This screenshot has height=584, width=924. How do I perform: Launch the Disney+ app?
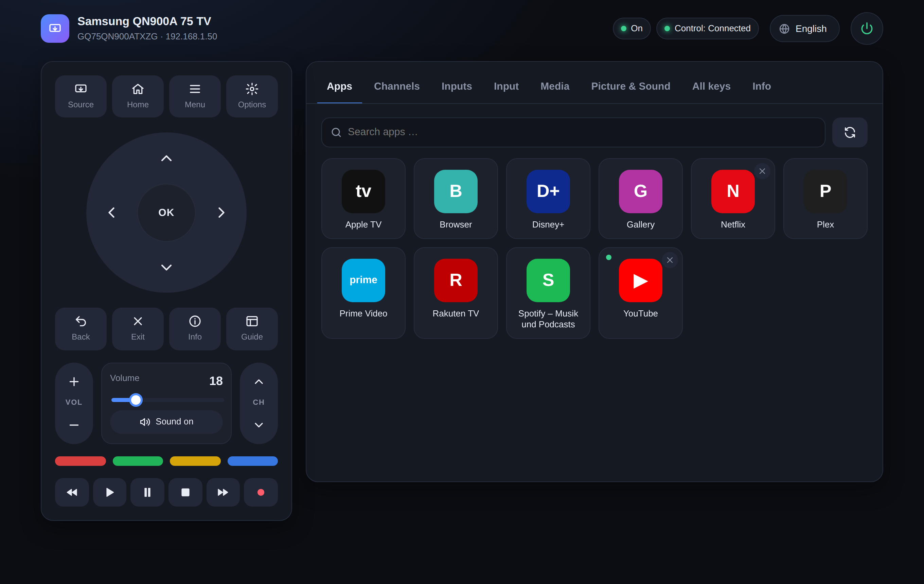click(x=548, y=199)
